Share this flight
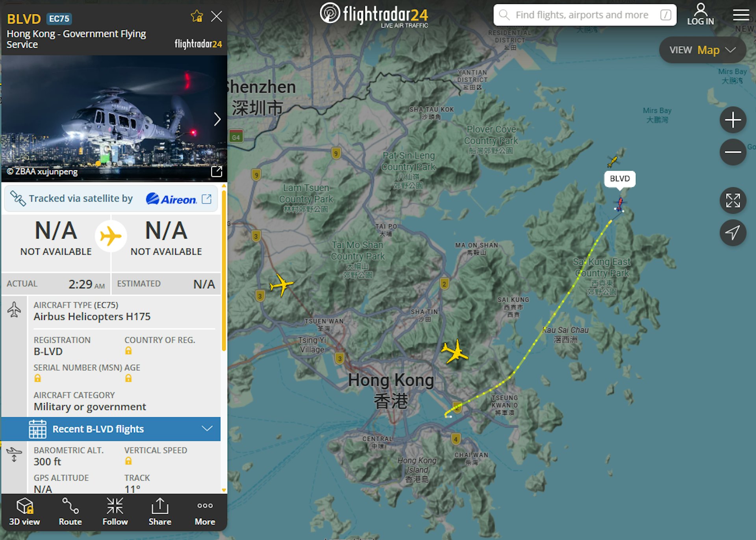The width and height of the screenshot is (756, 540). pyautogui.click(x=160, y=512)
